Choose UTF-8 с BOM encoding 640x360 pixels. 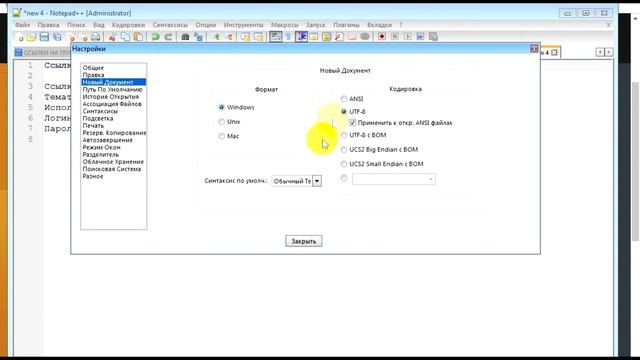(344, 135)
